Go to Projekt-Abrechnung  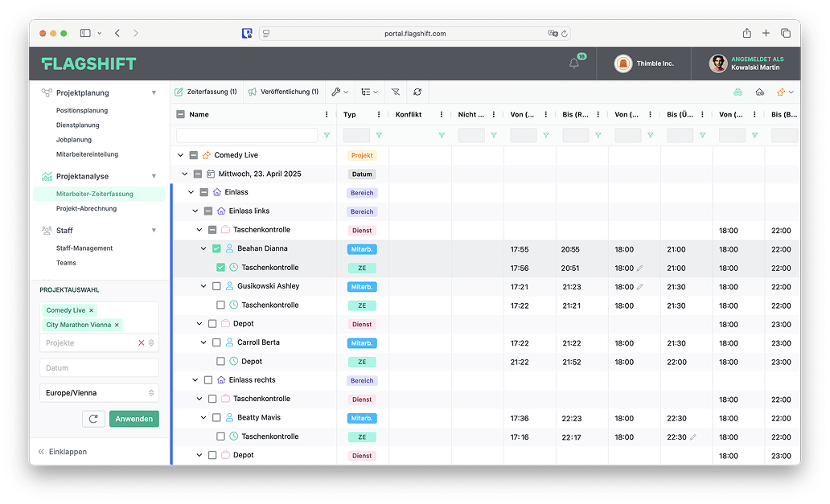click(86, 209)
